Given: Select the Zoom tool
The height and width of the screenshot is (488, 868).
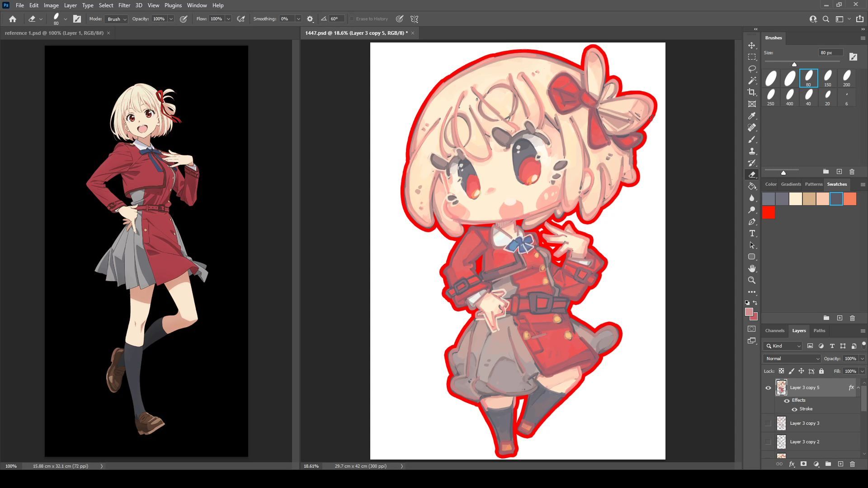Looking at the screenshot, I should (752, 281).
